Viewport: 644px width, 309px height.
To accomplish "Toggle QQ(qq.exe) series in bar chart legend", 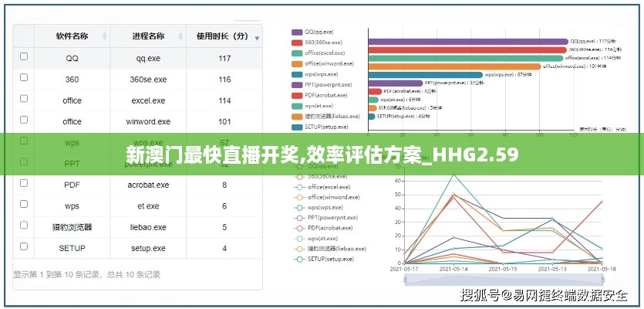I will tap(312, 32).
